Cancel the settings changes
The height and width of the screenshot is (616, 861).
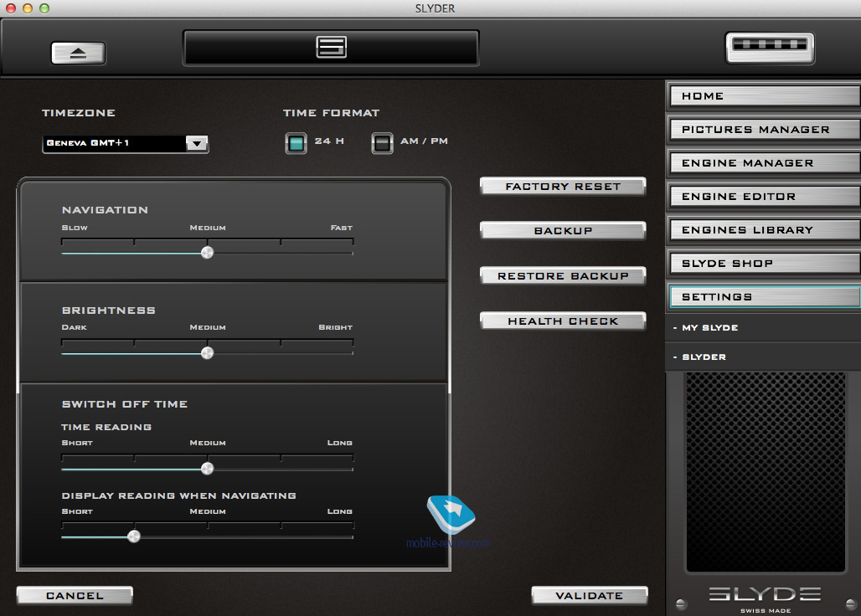pos(75,596)
